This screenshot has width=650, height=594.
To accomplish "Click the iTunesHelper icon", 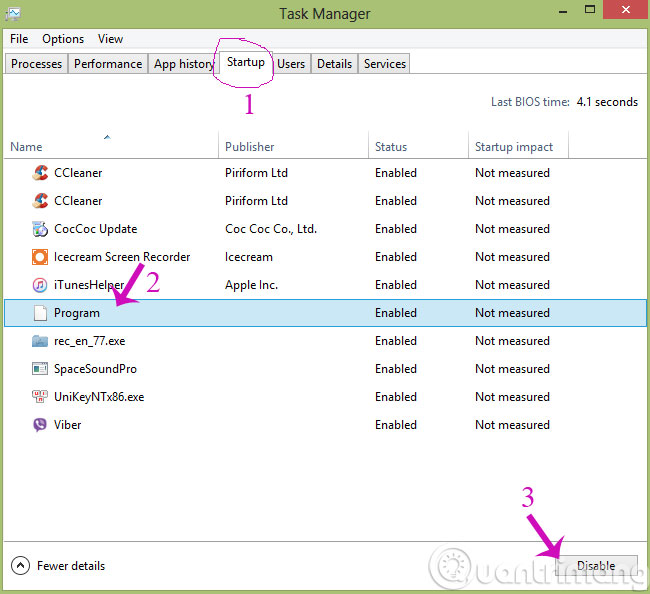I will (40, 285).
